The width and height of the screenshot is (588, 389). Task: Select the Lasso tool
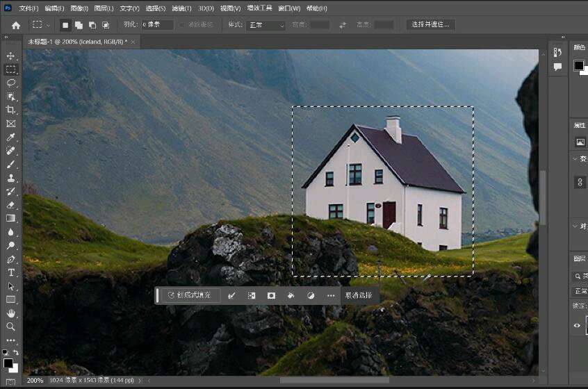click(10, 83)
